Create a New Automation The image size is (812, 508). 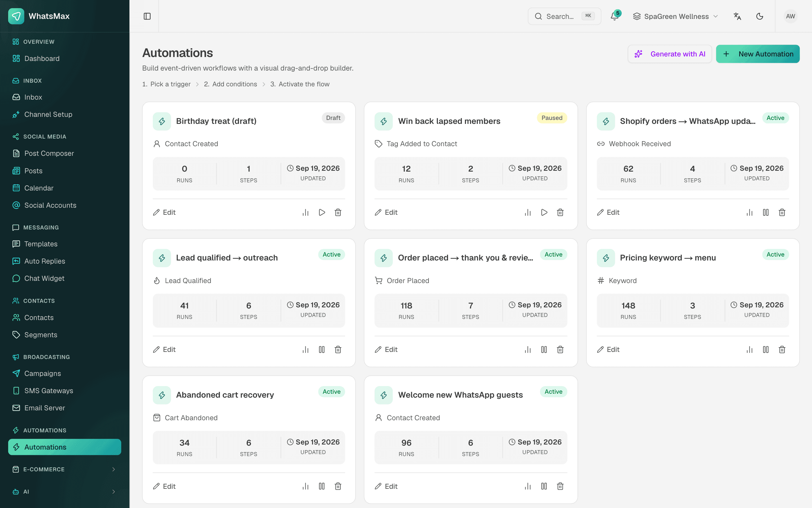click(x=758, y=54)
